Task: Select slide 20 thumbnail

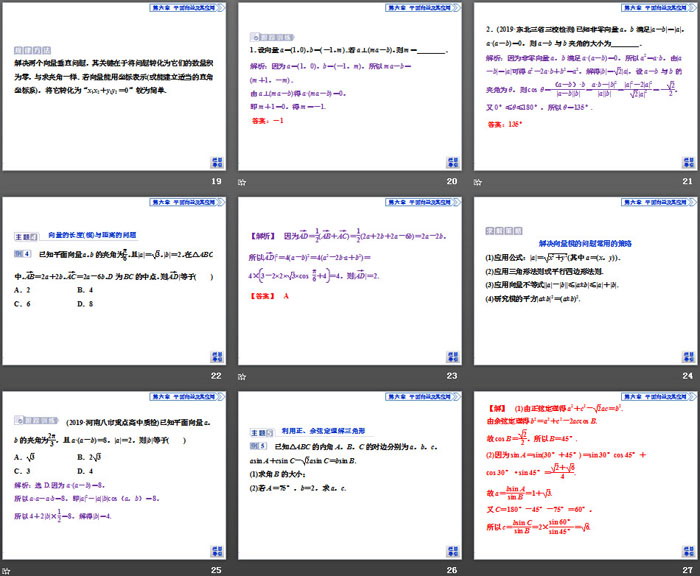Action: (x=350, y=87)
